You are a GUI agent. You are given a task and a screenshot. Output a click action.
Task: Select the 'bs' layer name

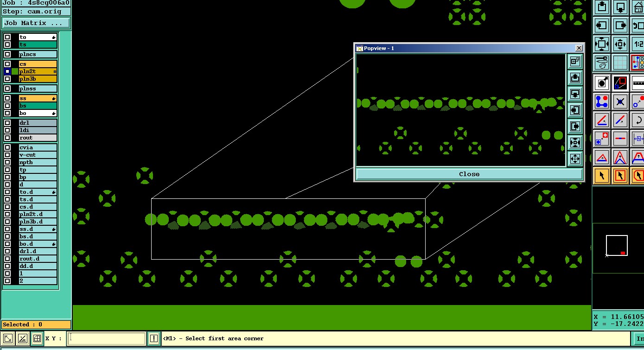[38, 106]
